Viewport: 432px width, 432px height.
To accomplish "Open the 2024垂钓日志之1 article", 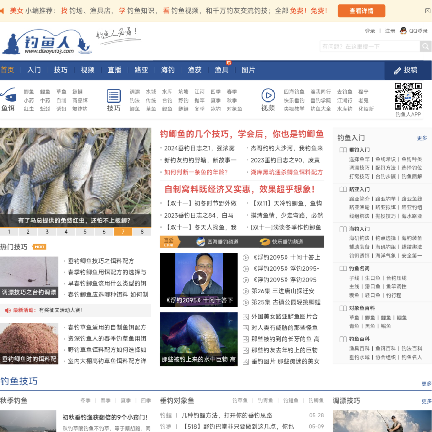I will click(x=199, y=148).
